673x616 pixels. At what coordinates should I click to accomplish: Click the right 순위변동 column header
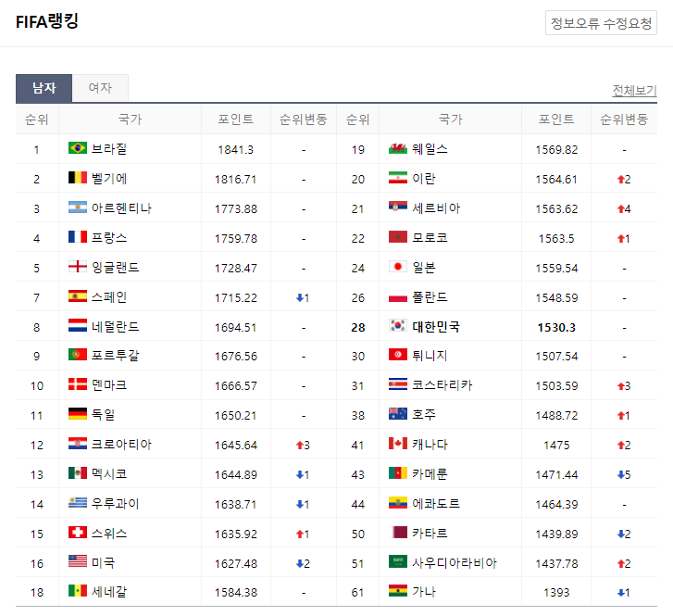click(x=624, y=119)
